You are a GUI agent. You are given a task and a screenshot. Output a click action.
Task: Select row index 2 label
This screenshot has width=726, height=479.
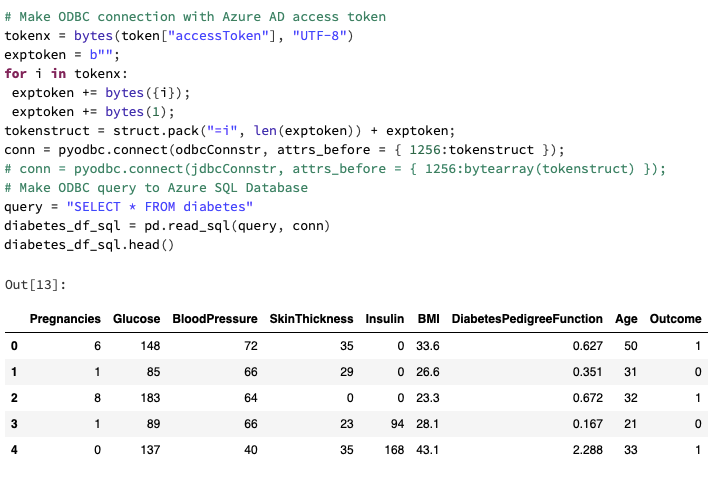14,398
